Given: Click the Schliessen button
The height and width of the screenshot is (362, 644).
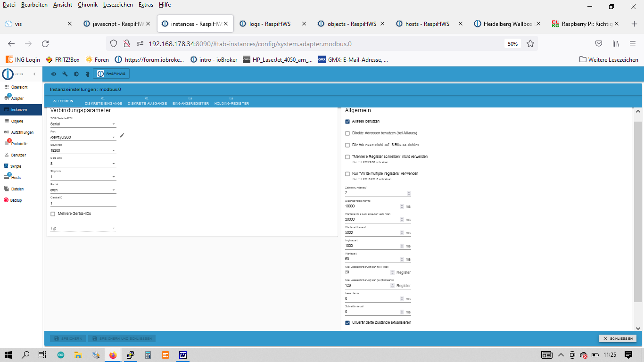Looking at the screenshot, I should point(618,338).
